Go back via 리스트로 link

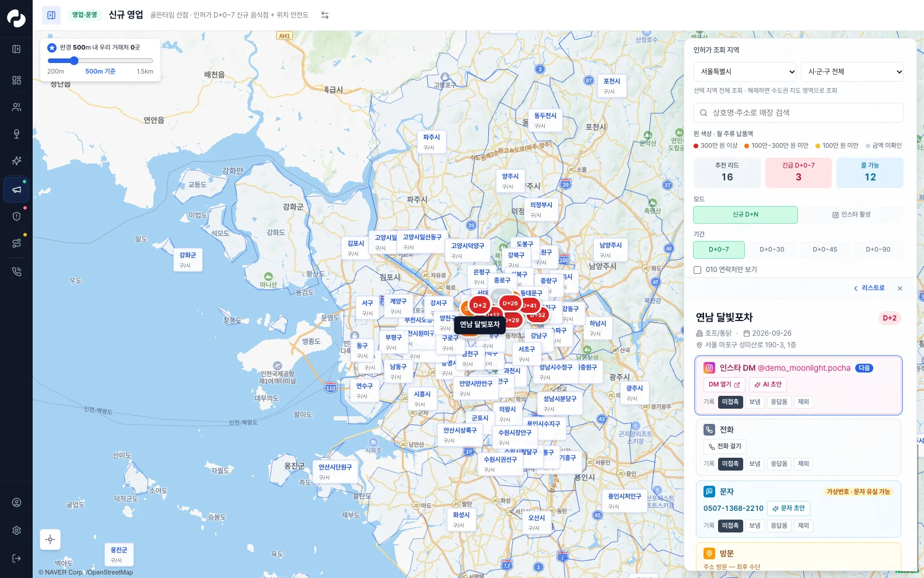tap(869, 288)
